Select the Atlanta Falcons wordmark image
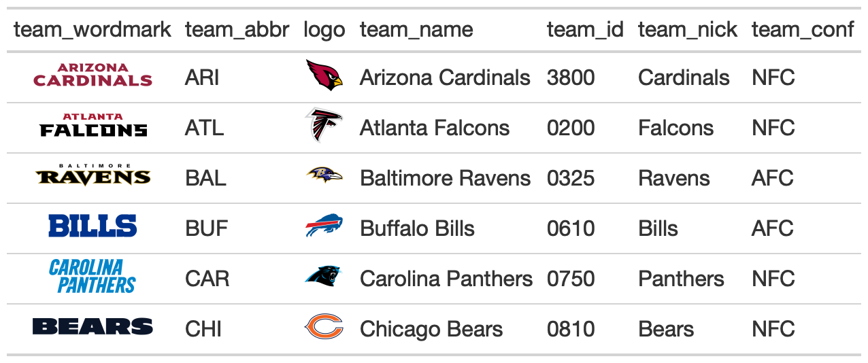The image size is (868, 363). [x=93, y=126]
